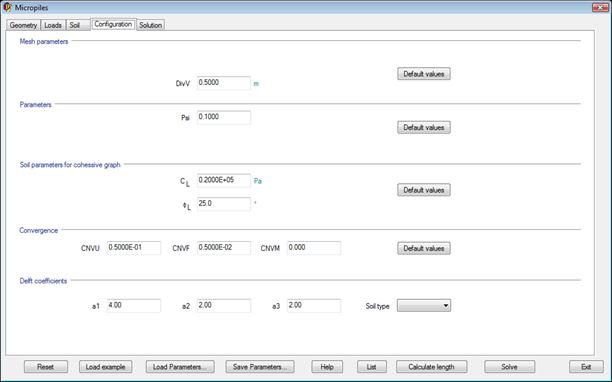Click the DivV input field
The image size is (612, 382).
[x=224, y=83]
